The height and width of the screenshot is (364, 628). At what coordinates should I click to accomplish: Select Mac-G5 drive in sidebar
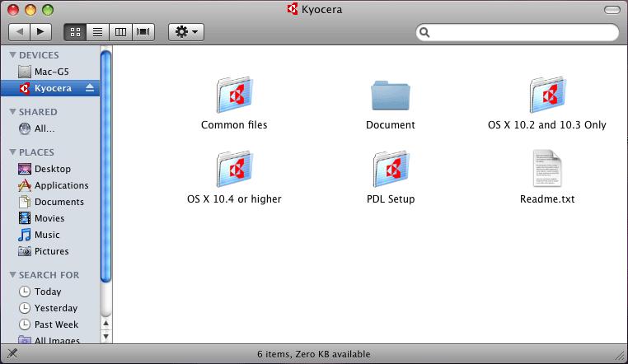pos(50,72)
